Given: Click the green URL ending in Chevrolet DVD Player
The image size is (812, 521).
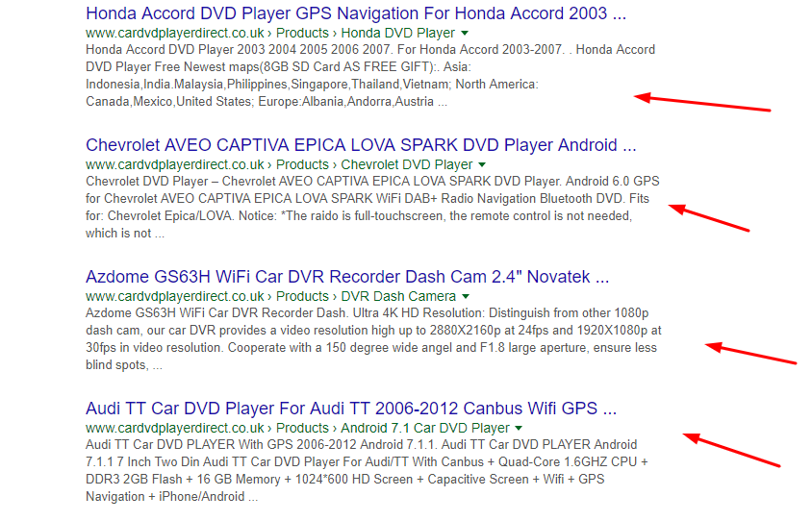Looking at the screenshot, I should 279,164.
